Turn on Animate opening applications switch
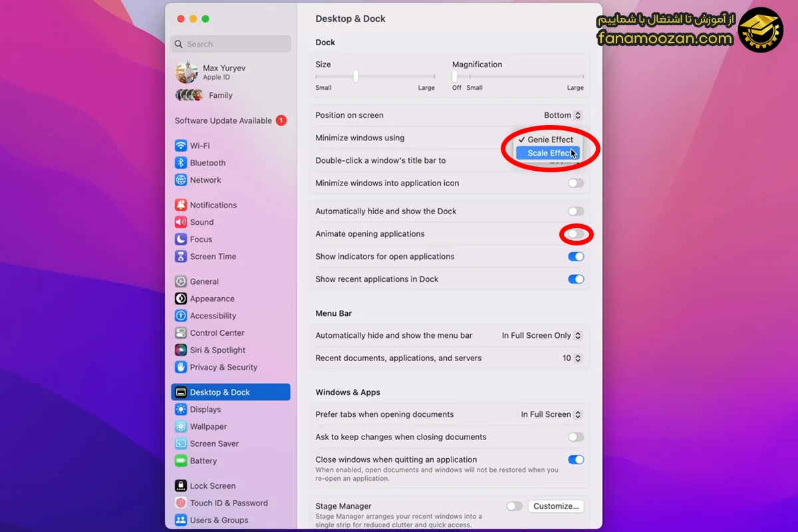The image size is (798, 532). coord(576,234)
